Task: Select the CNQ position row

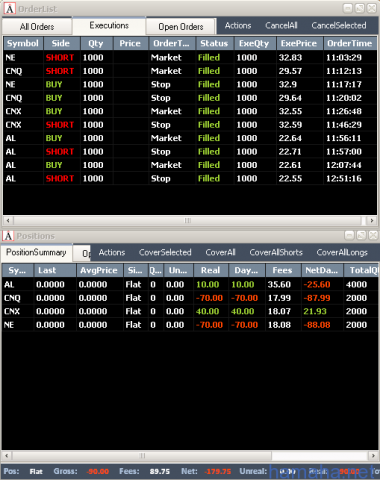Action: pyautogui.click(x=190, y=298)
